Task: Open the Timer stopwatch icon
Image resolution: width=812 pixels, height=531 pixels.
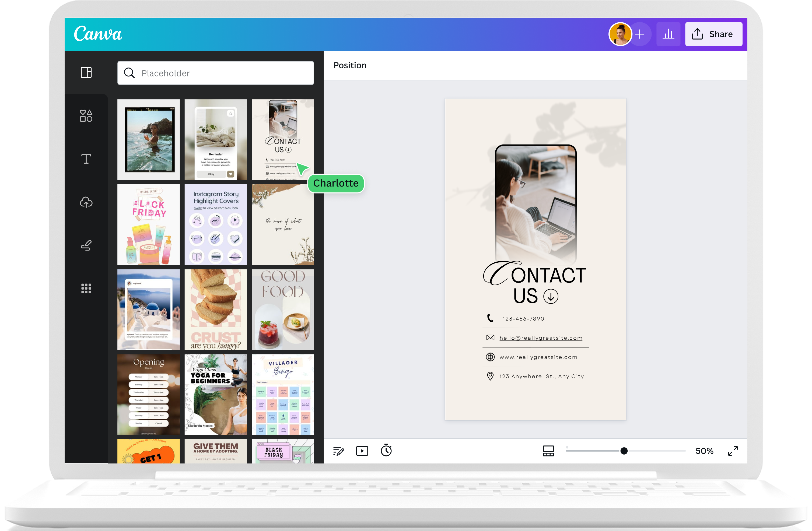Action: pyautogui.click(x=386, y=451)
